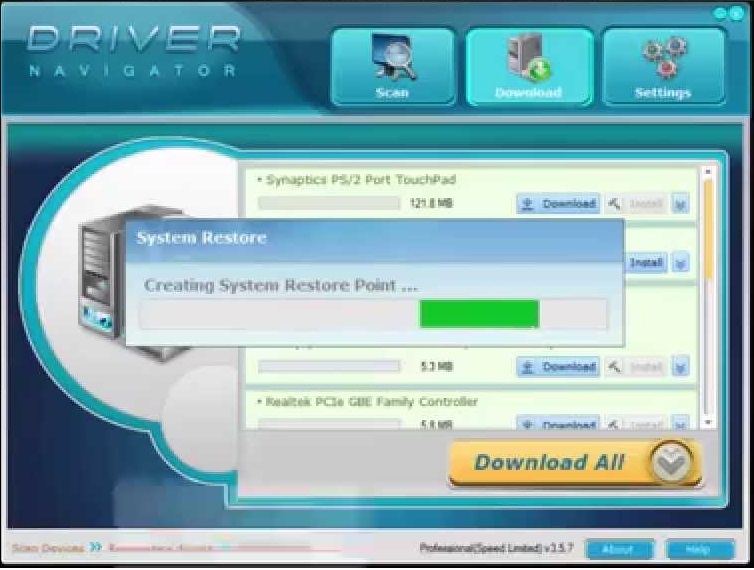Click the hammer icon in Realtek row
Image resolution: width=754 pixels, height=570 pixels.
[614, 424]
